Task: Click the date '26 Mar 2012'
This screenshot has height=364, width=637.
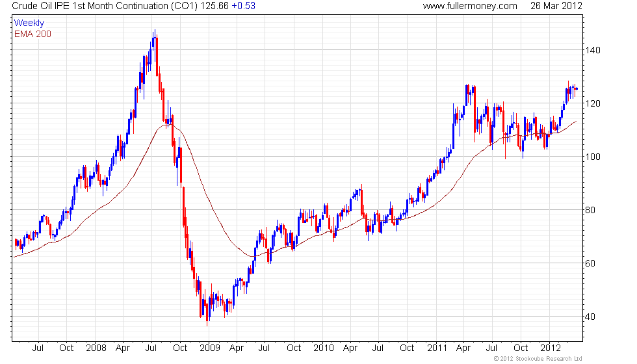Action: click(x=556, y=6)
